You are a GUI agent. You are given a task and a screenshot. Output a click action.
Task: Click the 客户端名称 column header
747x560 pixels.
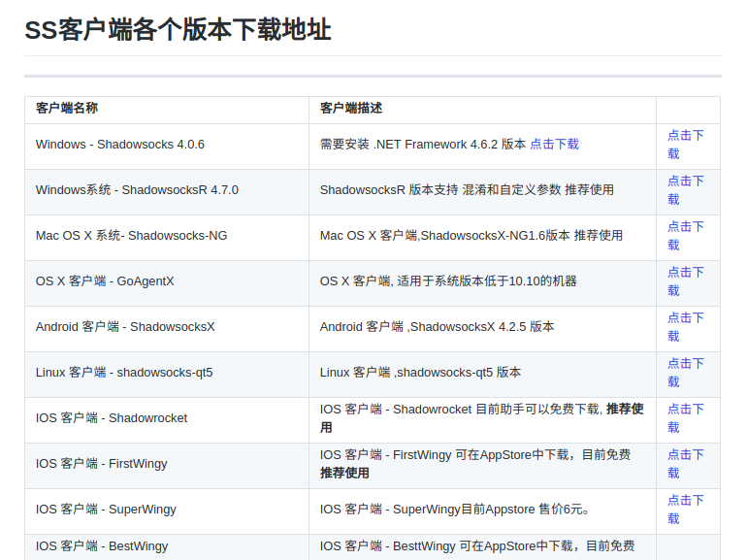[x=67, y=109]
